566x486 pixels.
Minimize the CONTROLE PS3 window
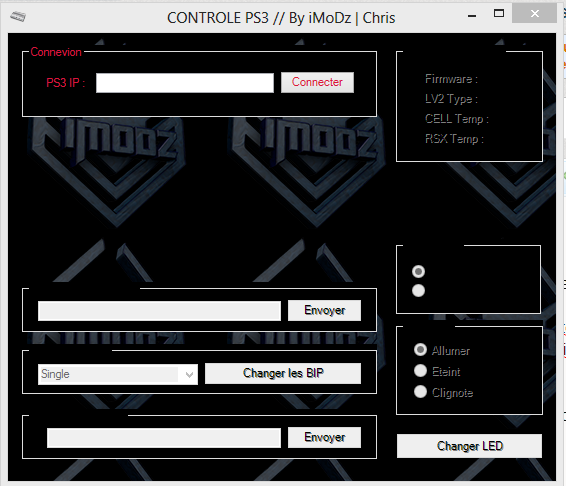click(472, 16)
